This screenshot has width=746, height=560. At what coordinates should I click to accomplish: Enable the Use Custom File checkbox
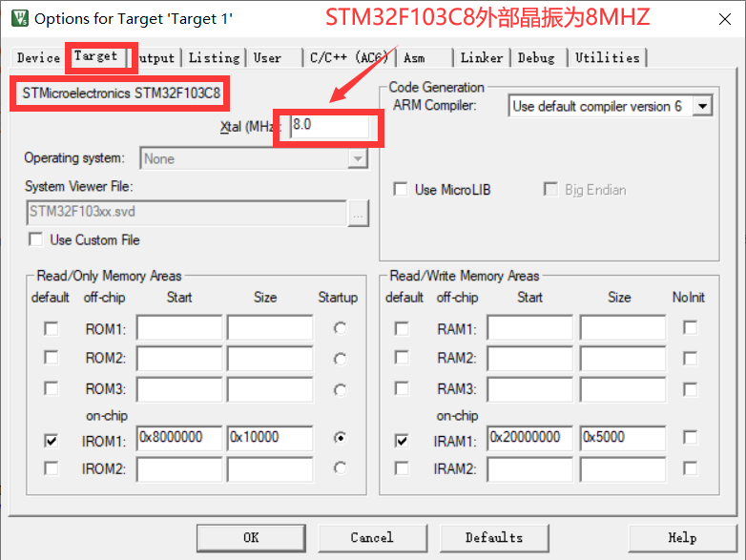pyautogui.click(x=35, y=239)
